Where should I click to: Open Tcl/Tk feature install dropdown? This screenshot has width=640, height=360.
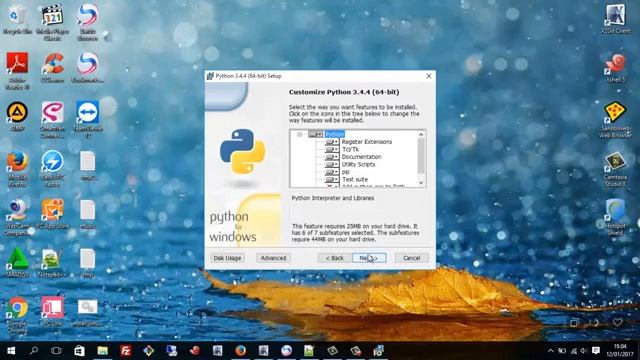tap(332, 149)
